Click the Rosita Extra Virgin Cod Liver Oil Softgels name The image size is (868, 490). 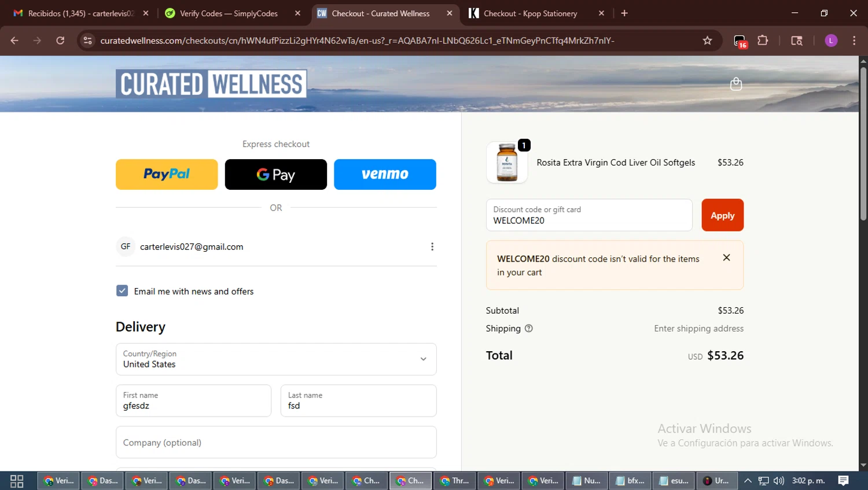[x=616, y=163]
